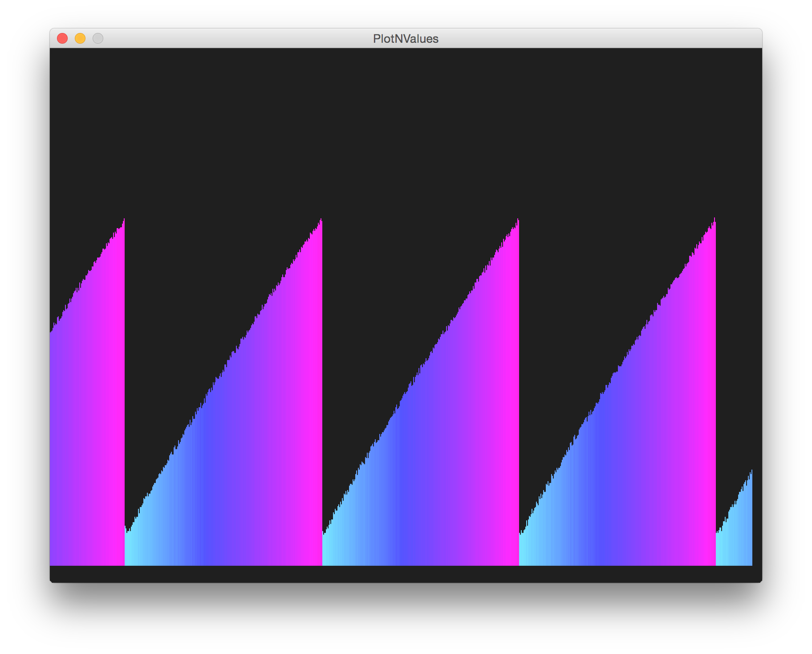This screenshot has height=654, width=812.
Task: Click the PlotNValues window title text
Action: tap(406, 39)
